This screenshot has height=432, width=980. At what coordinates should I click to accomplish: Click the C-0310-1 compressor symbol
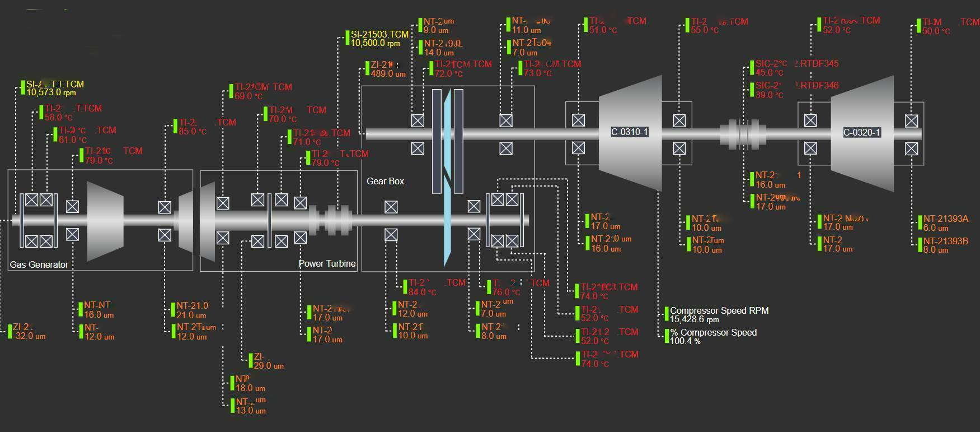tap(630, 133)
